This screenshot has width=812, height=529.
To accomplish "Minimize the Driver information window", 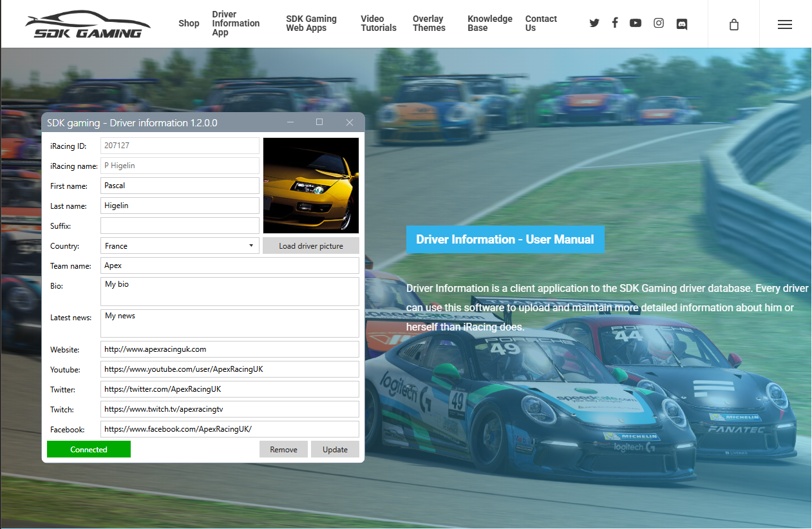I will tap(290, 122).
